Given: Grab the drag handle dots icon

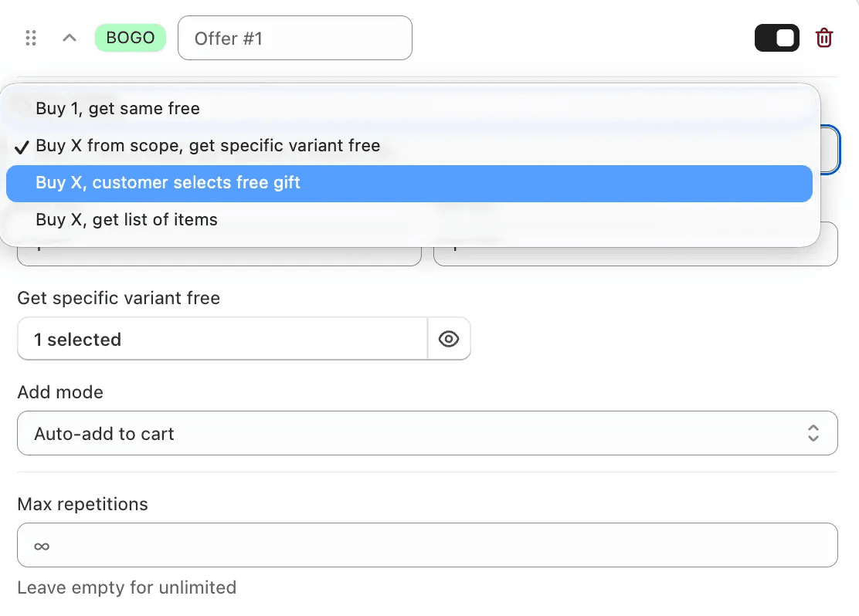Looking at the screenshot, I should [x=31, y=38].
